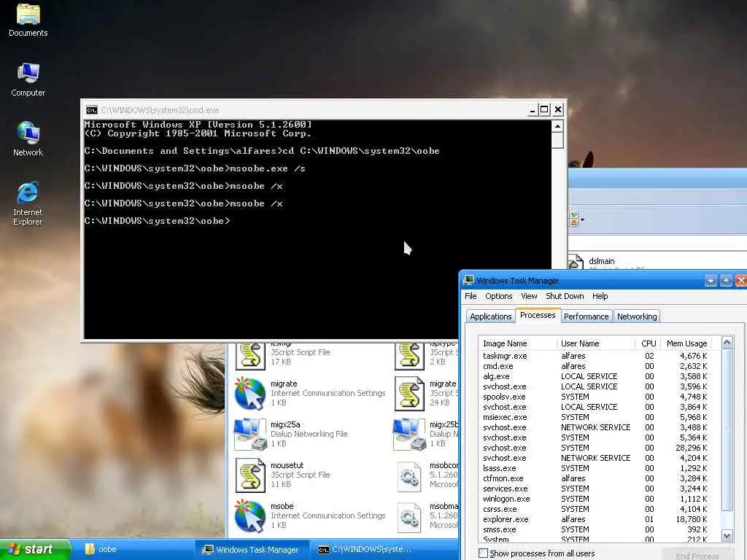747x560 pixels.
Task: Open explorer toolbar views dropdown arrow
Action: tap(582, 219)
